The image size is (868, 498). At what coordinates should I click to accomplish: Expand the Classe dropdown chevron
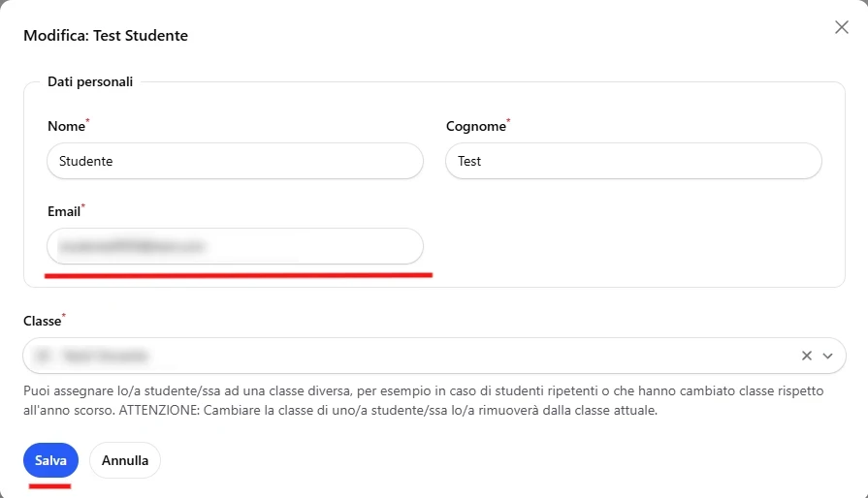tap(827, 356)
